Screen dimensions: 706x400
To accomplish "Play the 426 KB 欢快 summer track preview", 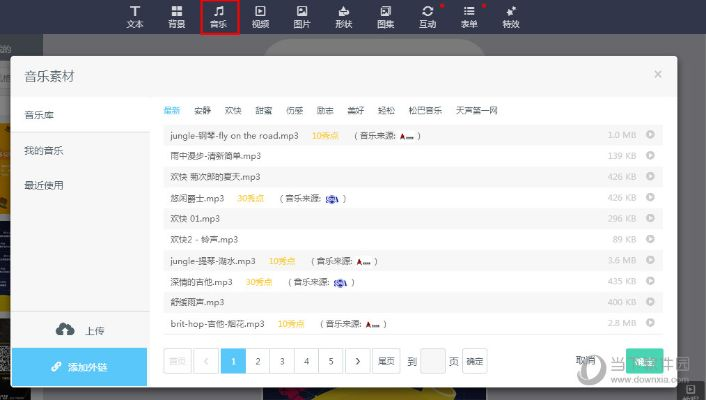I will (x=650, y=176).
